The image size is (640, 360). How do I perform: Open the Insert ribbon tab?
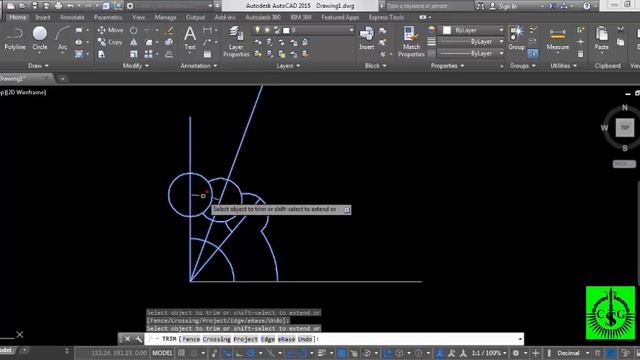click(x=42, y=18)
